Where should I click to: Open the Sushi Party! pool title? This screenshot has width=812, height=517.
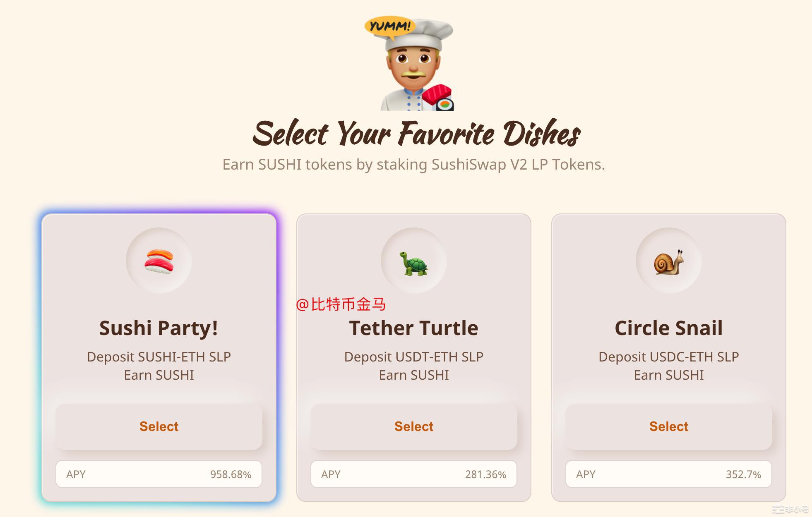[x=159, y=328]
